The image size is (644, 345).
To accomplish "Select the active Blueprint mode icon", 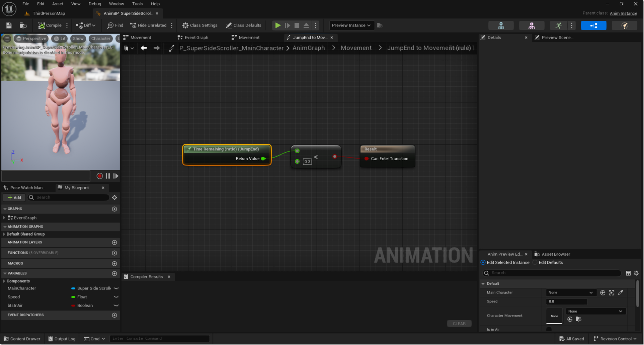I will coord(594,25).
